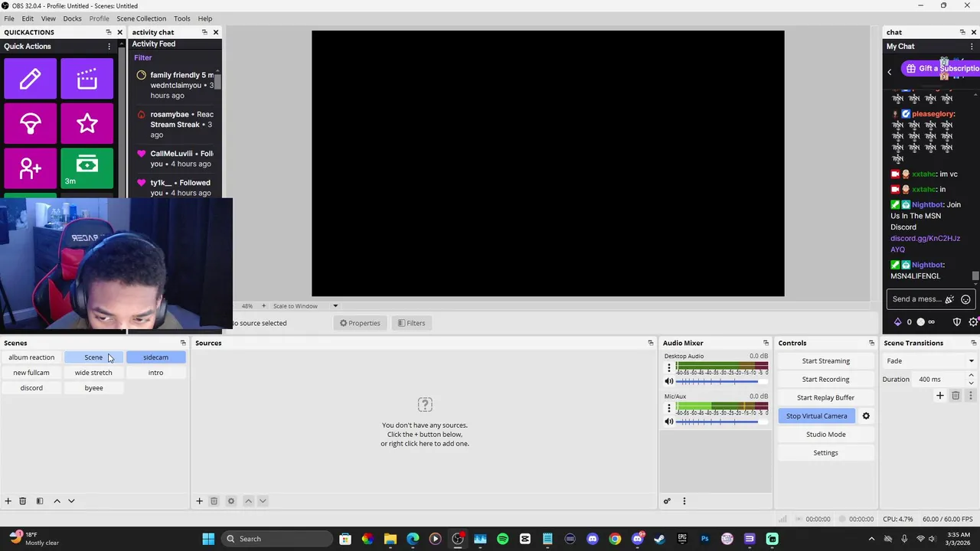Toggle Stop Virtual Camera button
This screenshot has height=551, width=980.
click(x=816, y=416)
